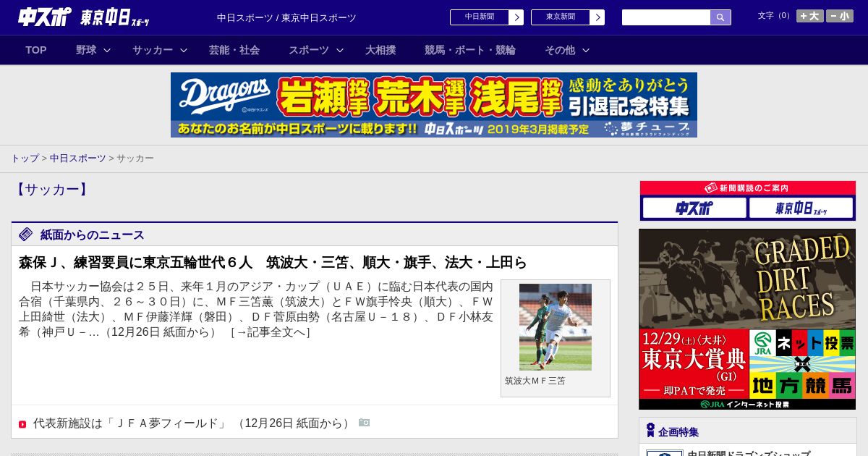The height and width of the screenshot is (456, 868).
Task: Open the スポーツ menu item
Action: coord(309,50)
